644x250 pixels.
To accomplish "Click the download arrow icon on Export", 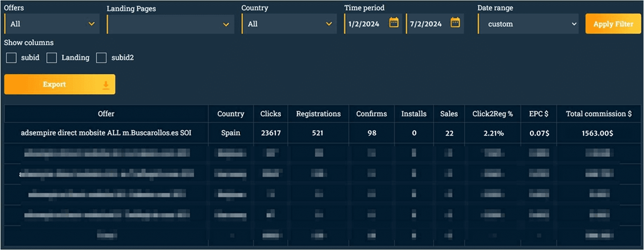I will coord(106,85).
